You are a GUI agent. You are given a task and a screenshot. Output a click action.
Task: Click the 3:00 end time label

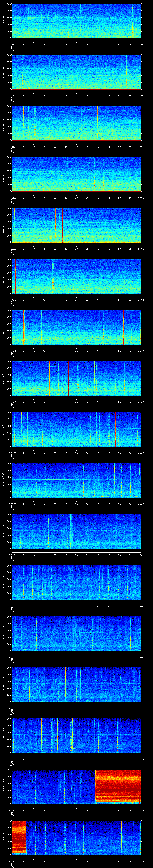pos(141,861)
